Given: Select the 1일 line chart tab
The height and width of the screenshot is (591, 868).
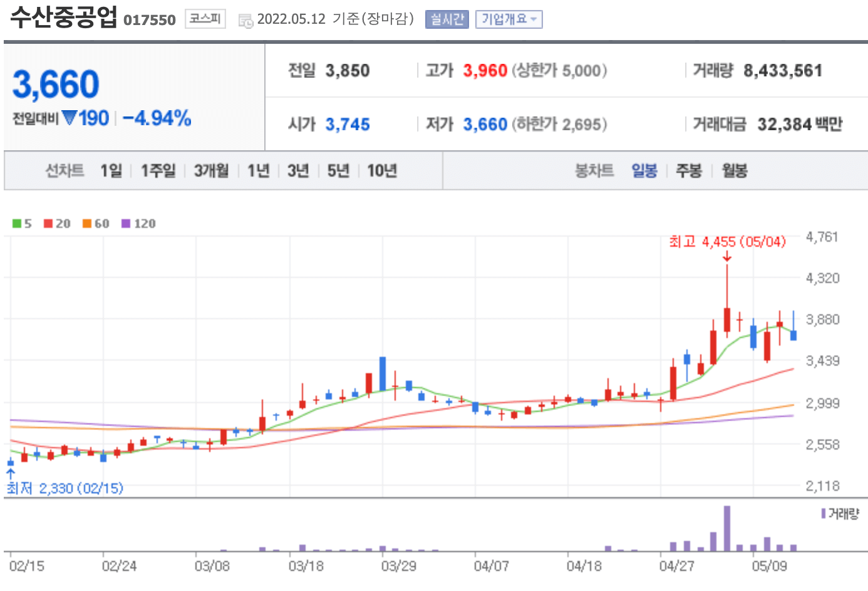Looking at the screenshot, I should click(x=111, y=170).
